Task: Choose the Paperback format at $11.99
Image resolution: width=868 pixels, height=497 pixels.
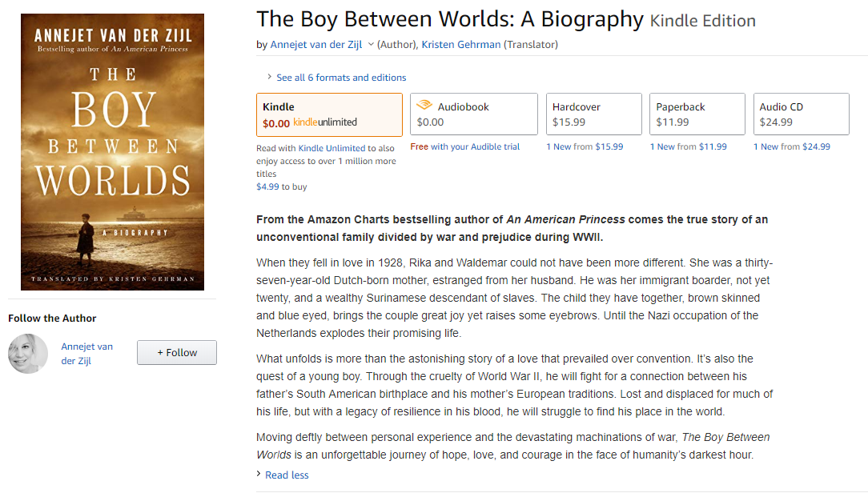Action: (697, 114)
